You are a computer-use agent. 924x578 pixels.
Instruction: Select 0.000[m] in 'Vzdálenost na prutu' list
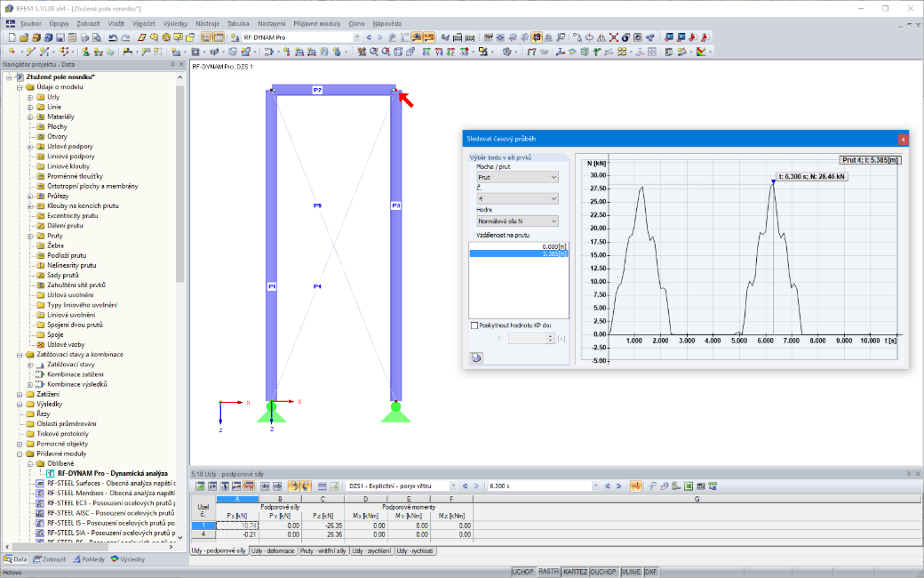[x=519, y=246]
